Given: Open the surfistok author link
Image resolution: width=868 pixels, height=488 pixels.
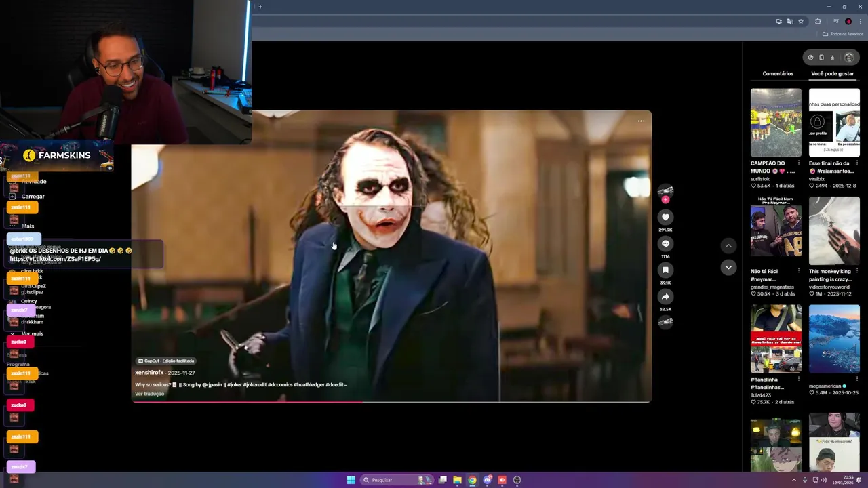Looking at the screenshot, I should (x=760, y=179).
